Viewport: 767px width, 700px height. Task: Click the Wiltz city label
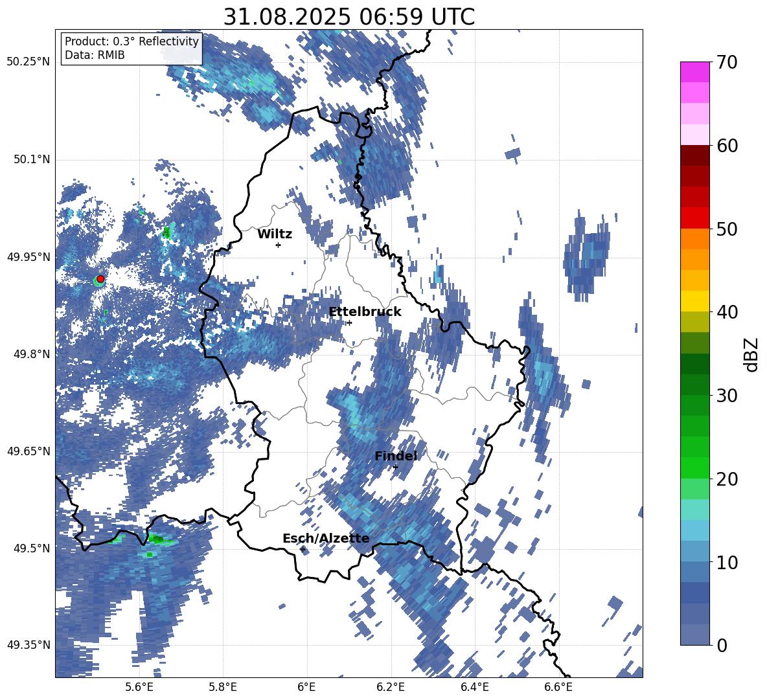275,234
